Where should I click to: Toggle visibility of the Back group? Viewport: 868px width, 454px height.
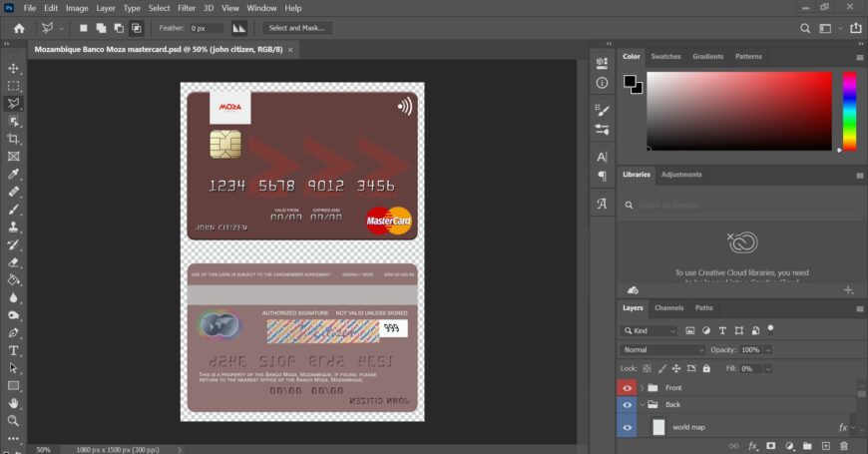(627, 405)
